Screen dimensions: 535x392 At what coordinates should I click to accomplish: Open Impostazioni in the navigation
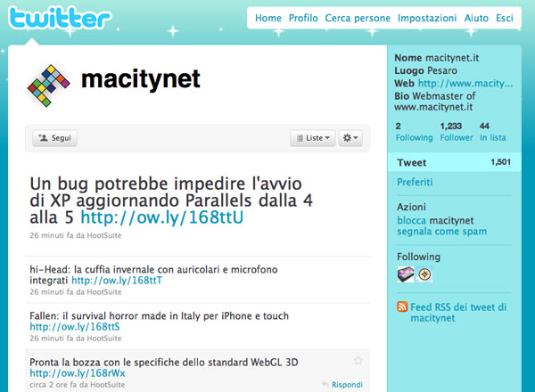pos(427,18)
